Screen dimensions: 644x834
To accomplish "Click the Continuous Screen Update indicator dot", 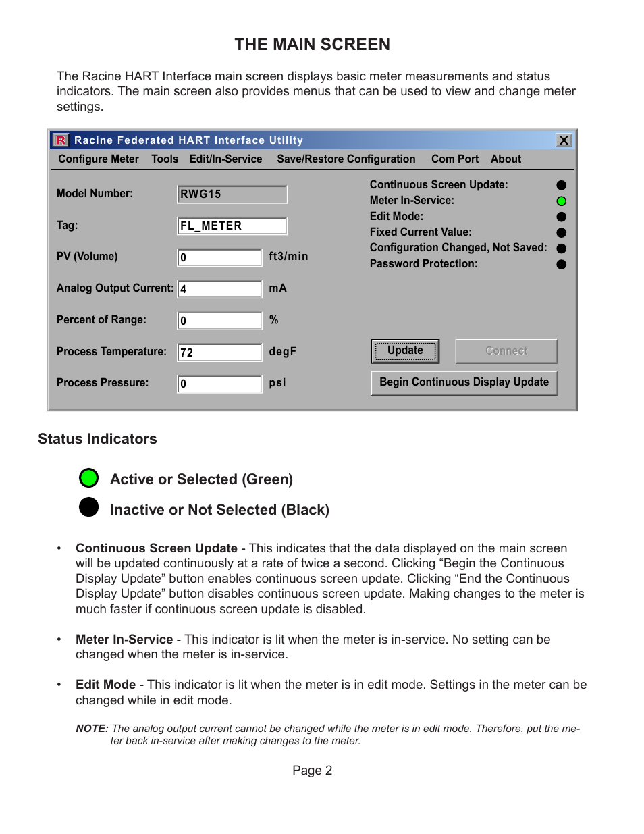I will click(561, 185).
